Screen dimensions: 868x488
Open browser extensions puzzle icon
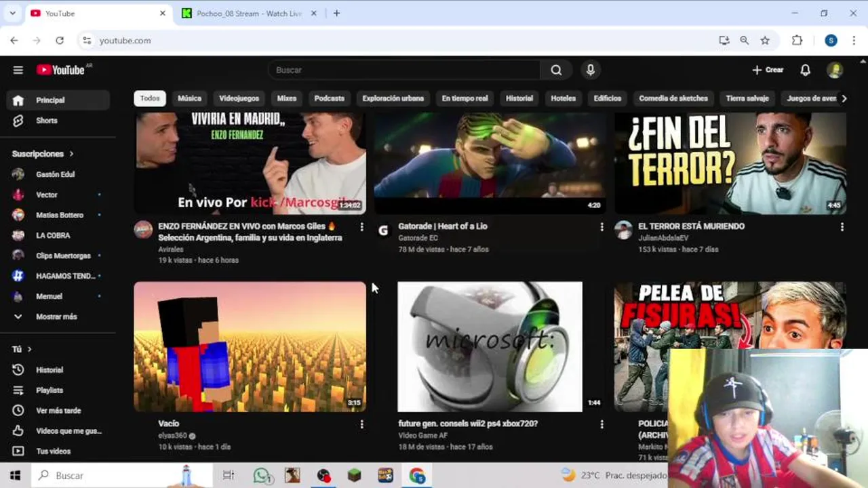pyautogui.click(x=797, y=41)
